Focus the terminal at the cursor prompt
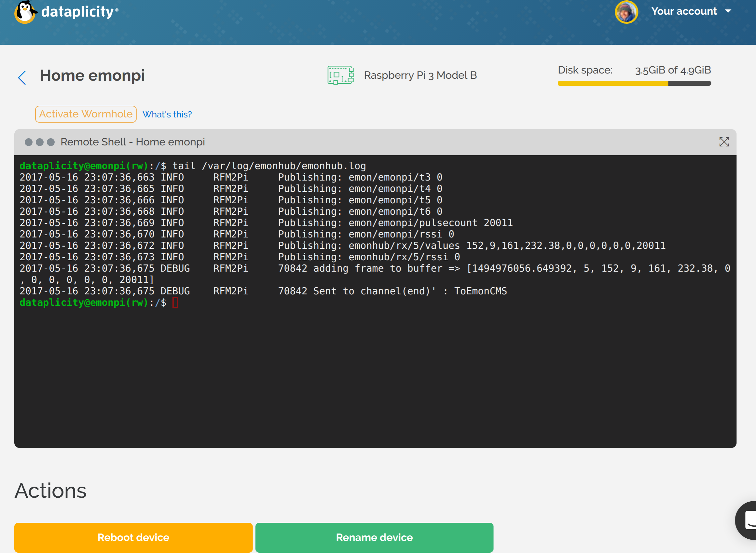 175,303
